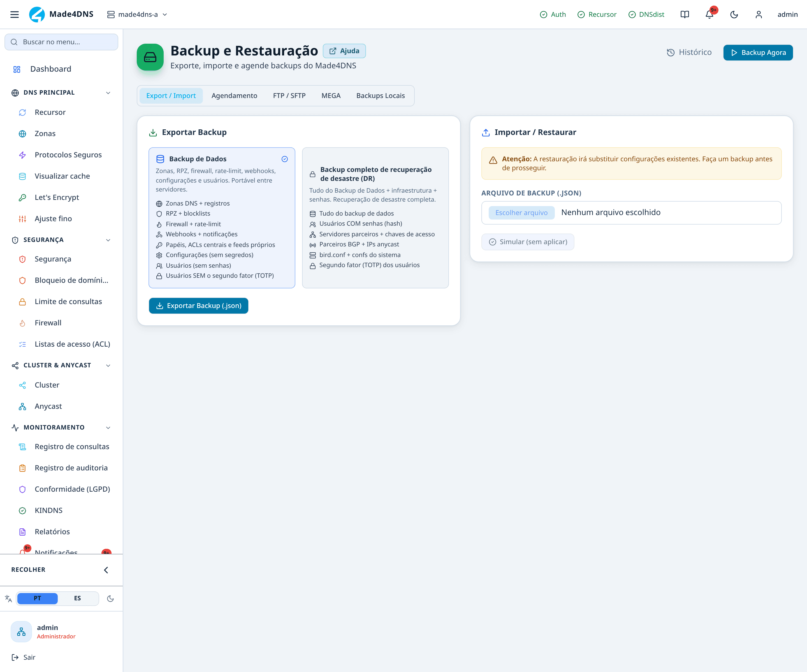The width and height of the screenshot is (807, 672).
Task: Toggle dark theme in sidebar footer
Action: (x=110, y=599)
